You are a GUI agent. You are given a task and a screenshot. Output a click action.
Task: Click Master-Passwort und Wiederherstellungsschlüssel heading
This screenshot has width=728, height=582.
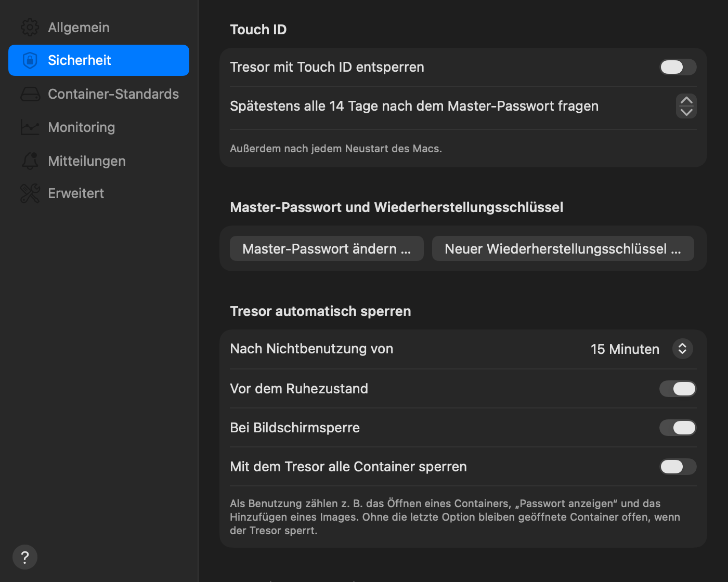397,207
